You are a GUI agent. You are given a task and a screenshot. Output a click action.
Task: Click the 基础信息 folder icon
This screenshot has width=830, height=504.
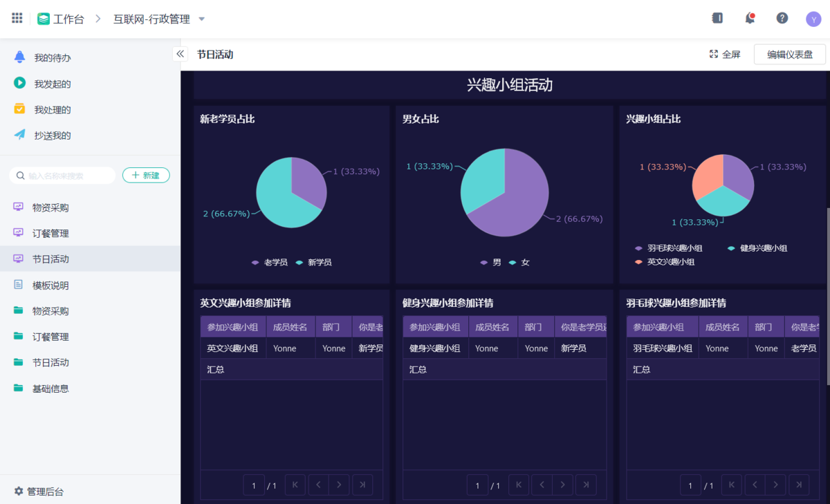click(19, 389)
